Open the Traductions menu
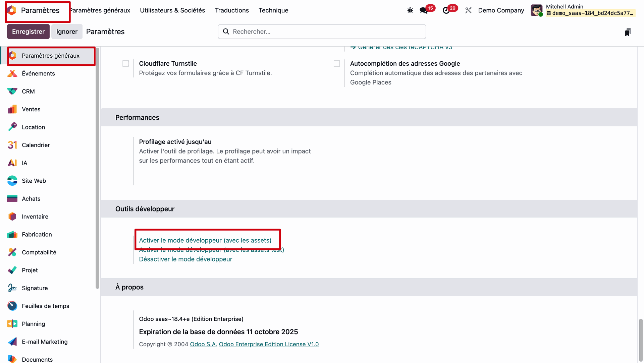The height and width of the screenshot is (363, 644). (232, 10)
